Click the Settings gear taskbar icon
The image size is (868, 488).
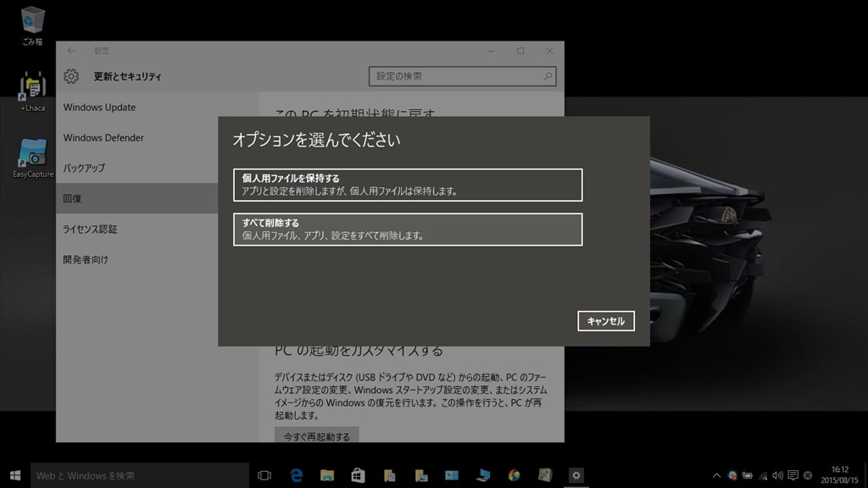[x=576, y=475]
